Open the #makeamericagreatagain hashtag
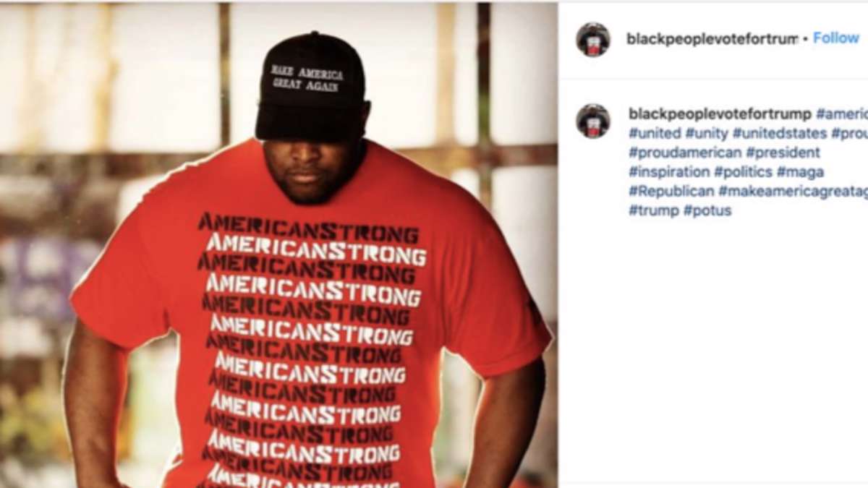Image resolution: width=868 pixels, height=488 pixels. pos(793,191)
